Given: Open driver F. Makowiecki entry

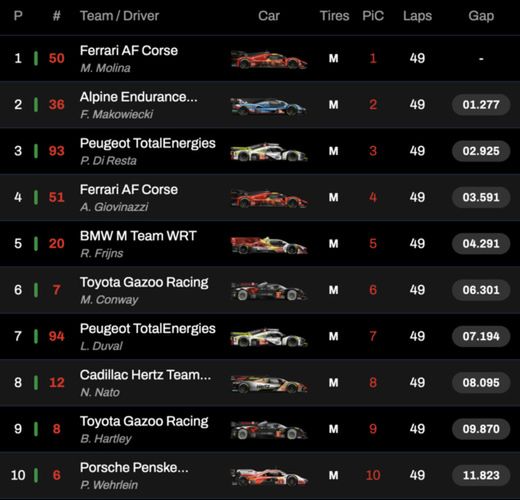Looking at the screenshot, I should (116, 114).
